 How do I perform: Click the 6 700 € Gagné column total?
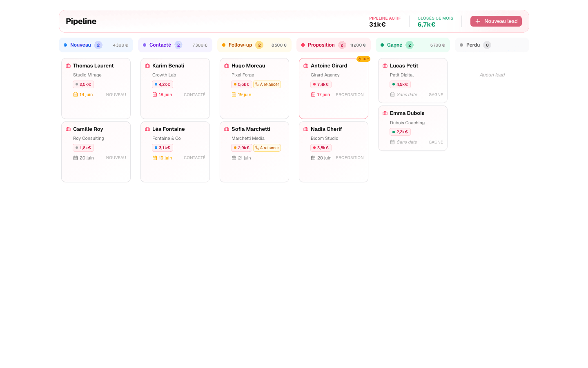click(x=437, y=45)
